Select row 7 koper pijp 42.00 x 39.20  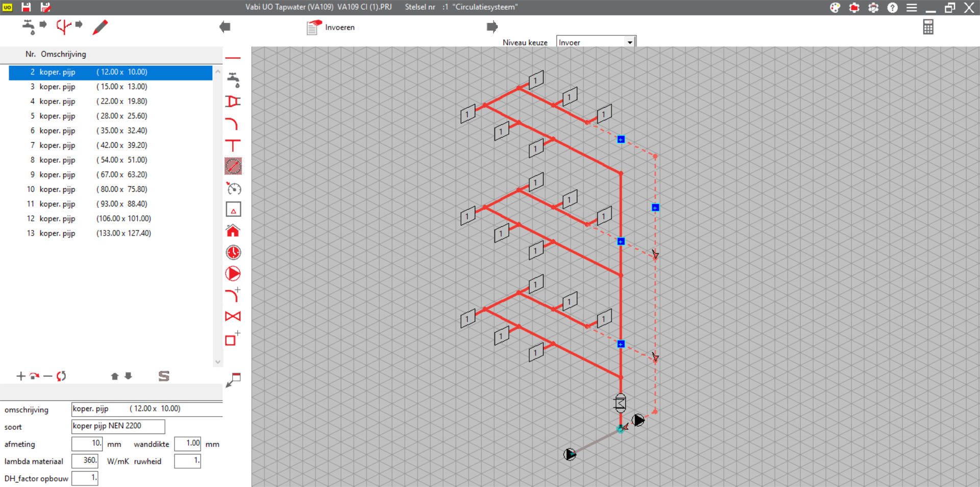(110, 146)
